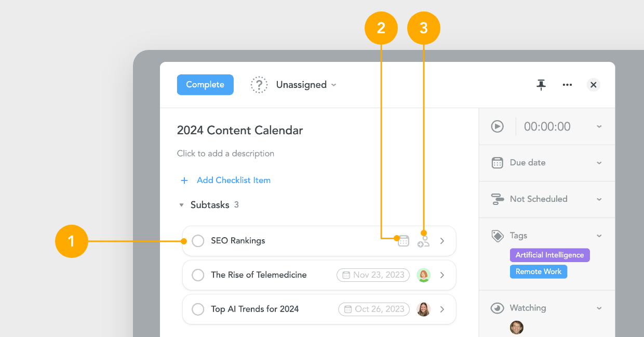Viewport: 644px width, 337px height.
Task: Check off Top AI Trends for 2024
Action: click(x=197, y=309)
